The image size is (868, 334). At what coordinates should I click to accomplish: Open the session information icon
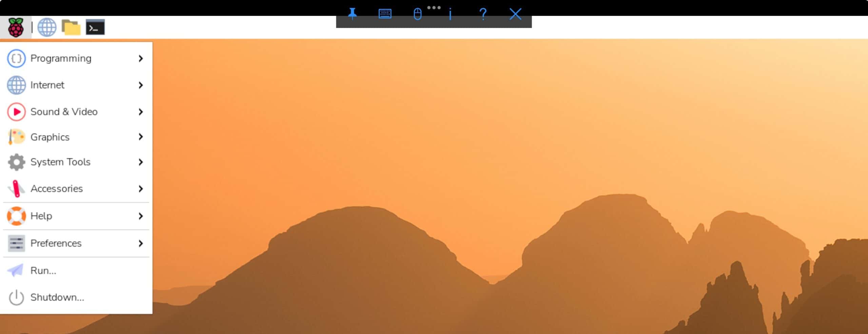coord(450,14)
